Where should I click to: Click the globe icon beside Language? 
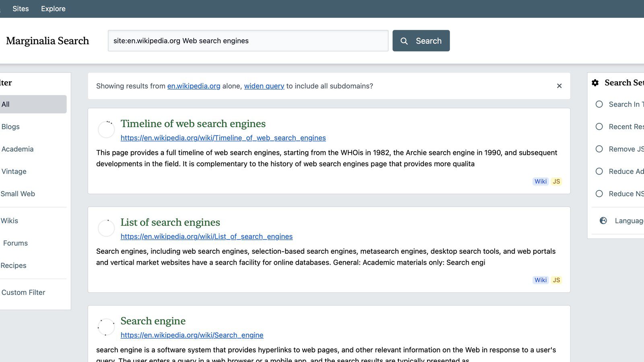(603, 220)
